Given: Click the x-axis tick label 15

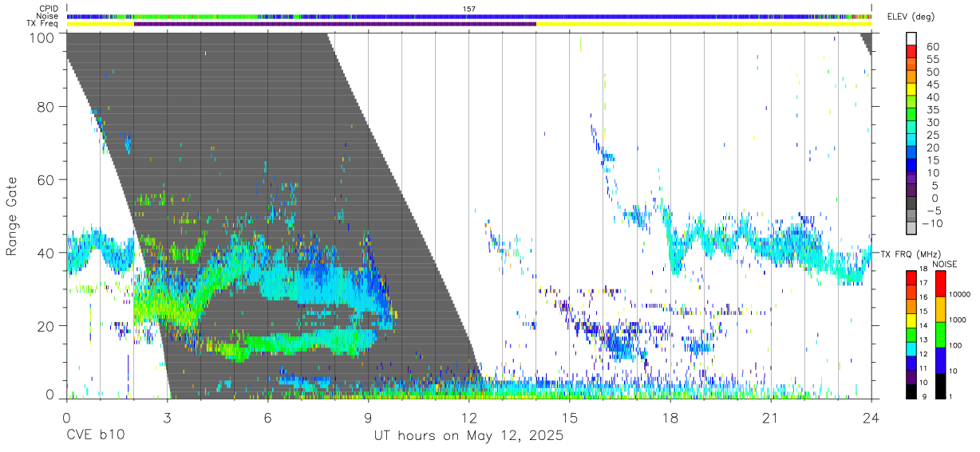Looking at the screenshot, I should tap(570, 418).
